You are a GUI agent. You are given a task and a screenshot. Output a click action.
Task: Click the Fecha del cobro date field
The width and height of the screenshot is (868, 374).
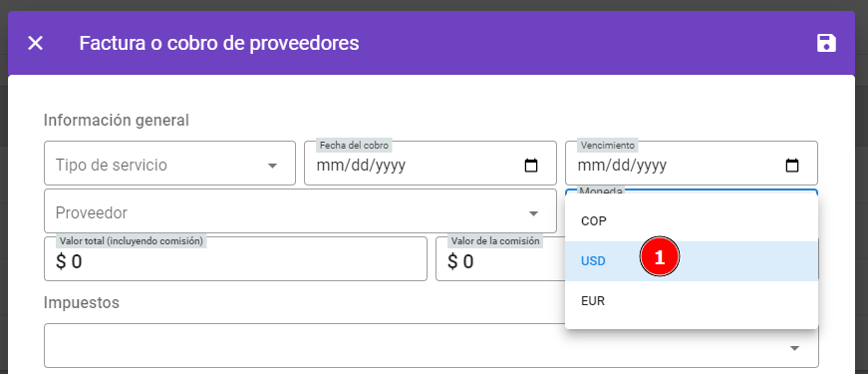click(x=431, y=163)
